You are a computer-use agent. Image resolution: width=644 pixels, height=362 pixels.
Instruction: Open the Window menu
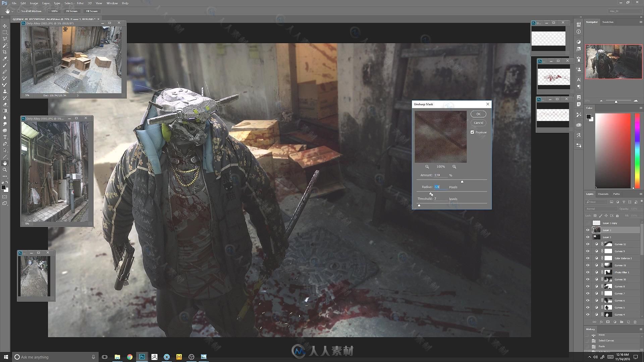(x=112, y=3)
